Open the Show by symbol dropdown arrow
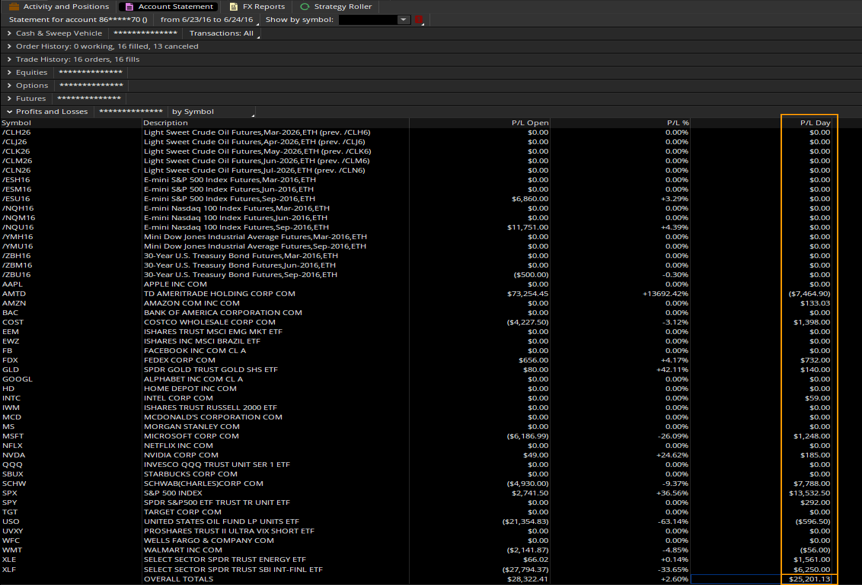This screenshot has width=862, height=585. [403, 20]
